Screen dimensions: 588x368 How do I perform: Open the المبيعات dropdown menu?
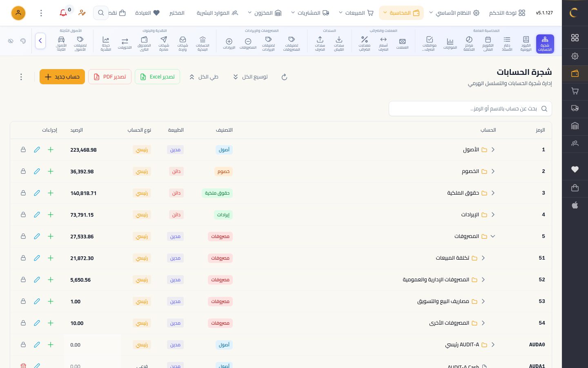click(x=356, y=13)
